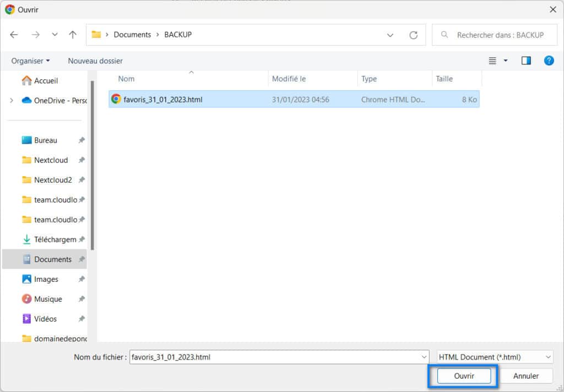
Task: Go back with the left arrow
Action: (x=14, y=35)
